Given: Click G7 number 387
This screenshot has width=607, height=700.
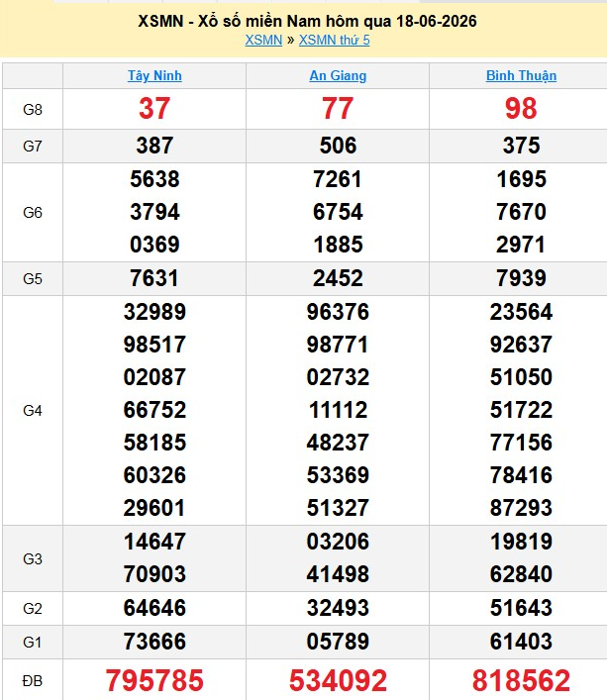Looking at the screenshot, I should (154, 146).
